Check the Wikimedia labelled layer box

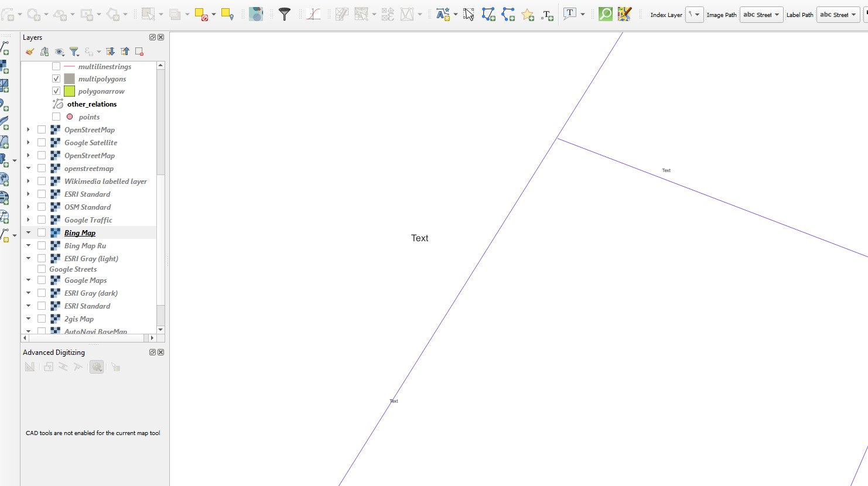42,181
